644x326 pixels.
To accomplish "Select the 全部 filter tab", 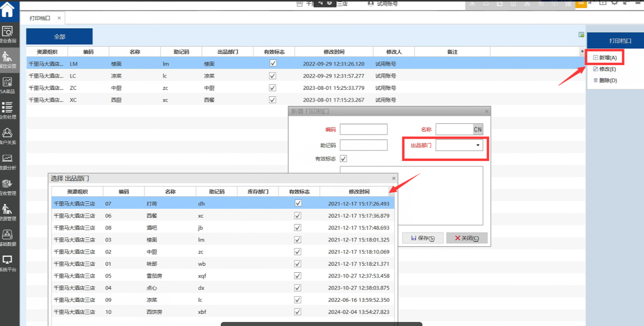I will [x=60, y=36].
